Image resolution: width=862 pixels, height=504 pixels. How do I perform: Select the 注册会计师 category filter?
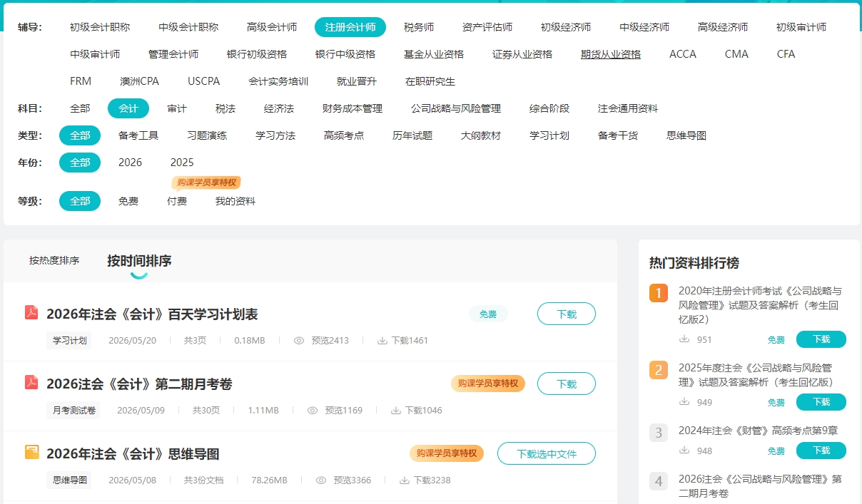pos(350,27)
